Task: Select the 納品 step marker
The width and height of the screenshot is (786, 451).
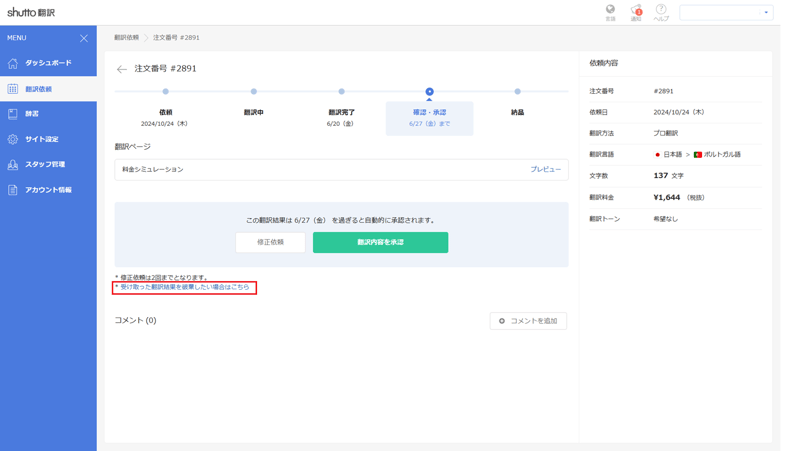Action: pos(517,92)
